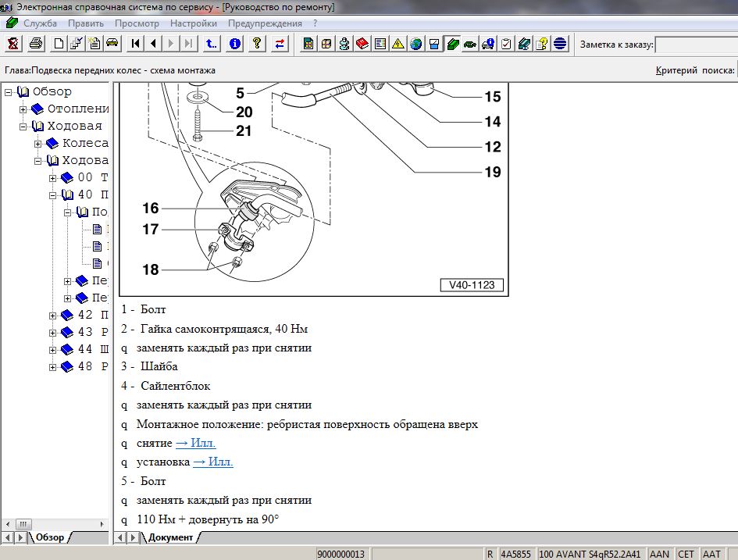This screenshot has width=738, height=560.
Task: Collapse the '40 П' tree node
Action: (53, 195)
